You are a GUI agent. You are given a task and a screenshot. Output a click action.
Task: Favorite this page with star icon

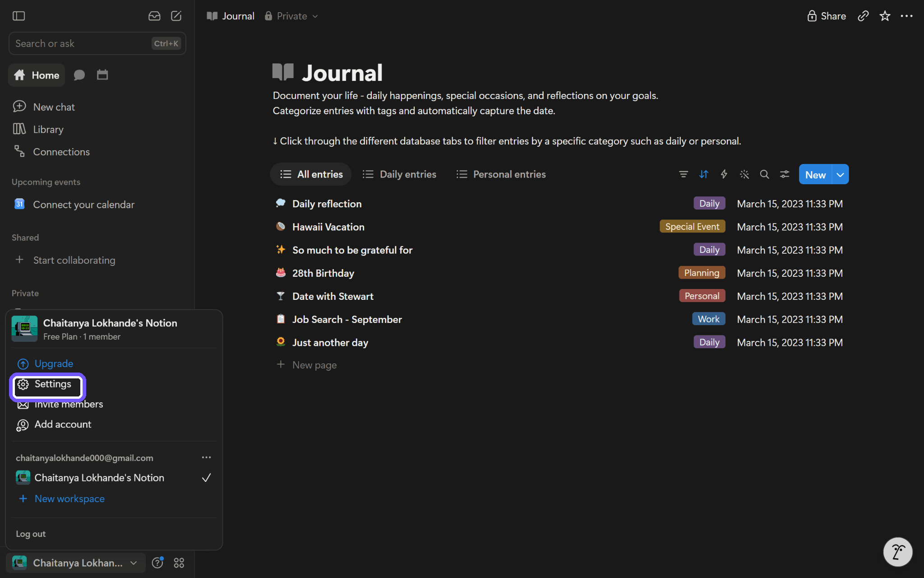tap(885, 16)
